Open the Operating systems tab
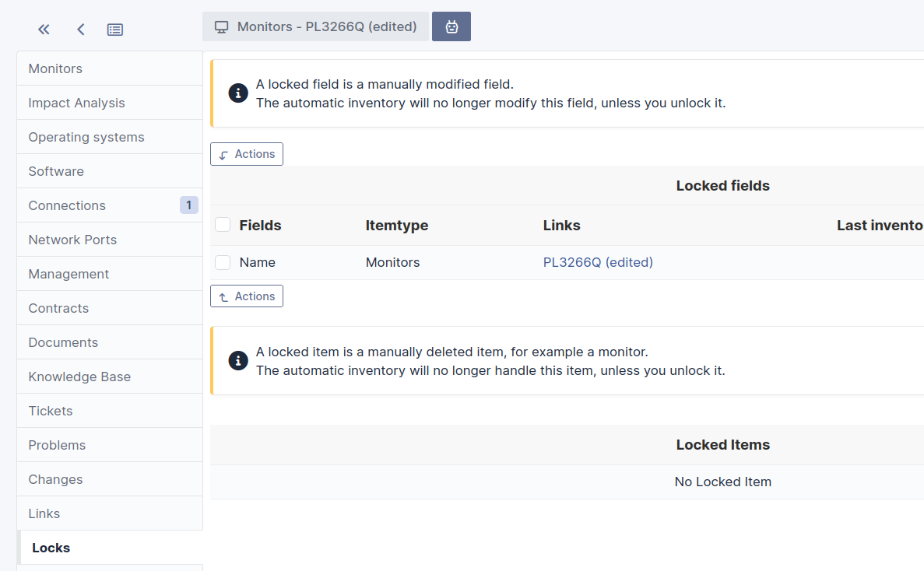 pos(110,137)
